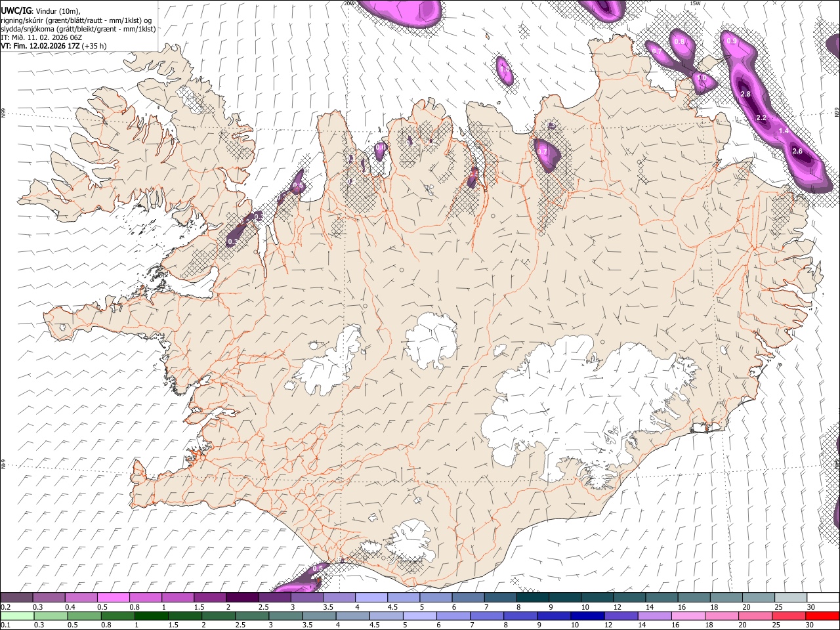This screenshot has height=630, width=840.
Task: Click the 'VT: Fim. 12.02.2026 17Z (+35 h)' line
Action: 54,46
